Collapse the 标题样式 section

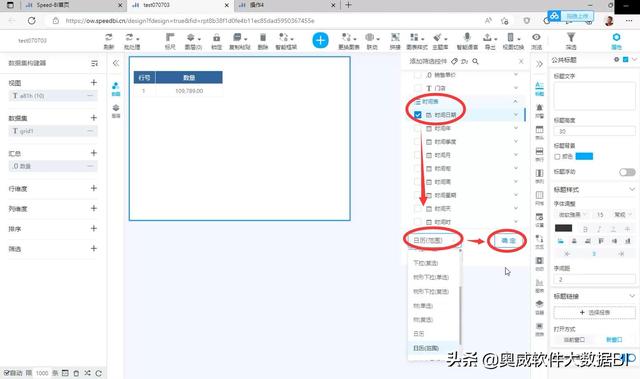632,190
